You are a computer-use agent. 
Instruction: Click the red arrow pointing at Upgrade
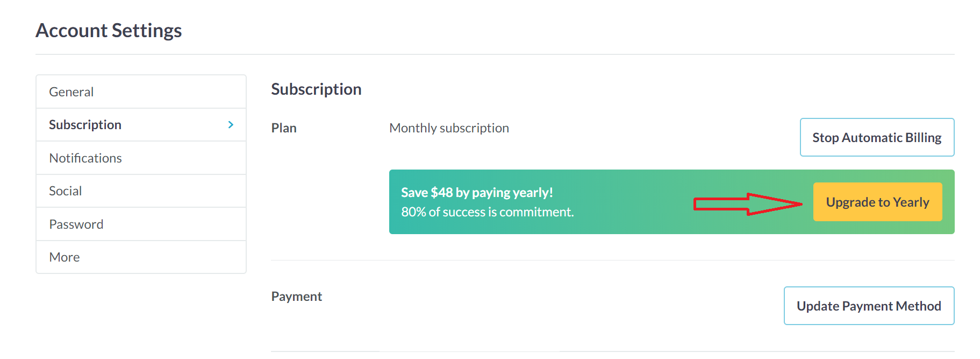747,204
